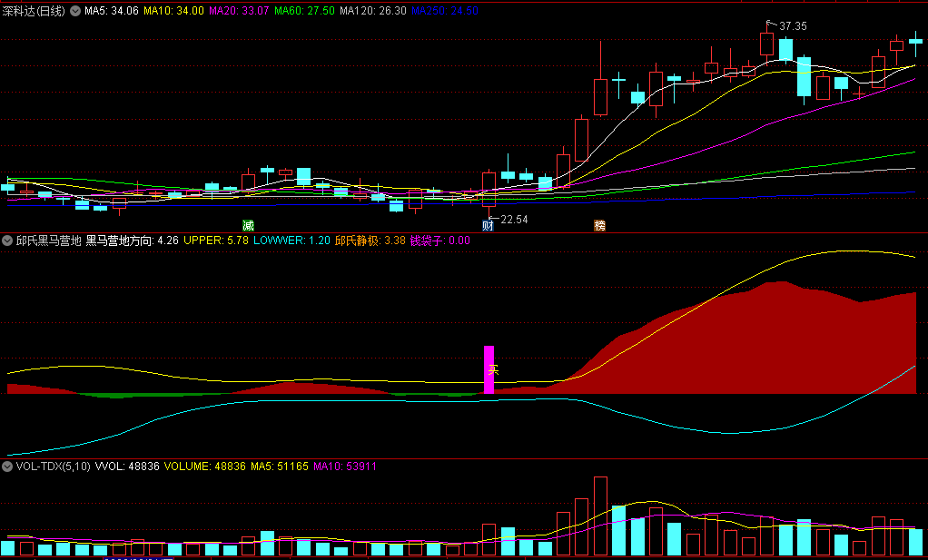The height and width of the screenshot is (560, 928).
Task: Click the blue 财 marker icon
Action: pos(488,225)
